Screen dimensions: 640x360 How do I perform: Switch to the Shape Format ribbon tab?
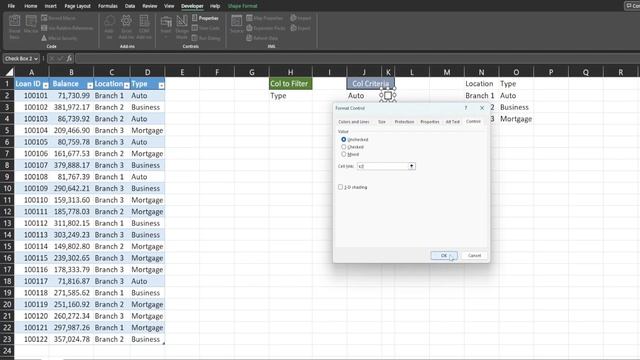[x=242, y=6]
